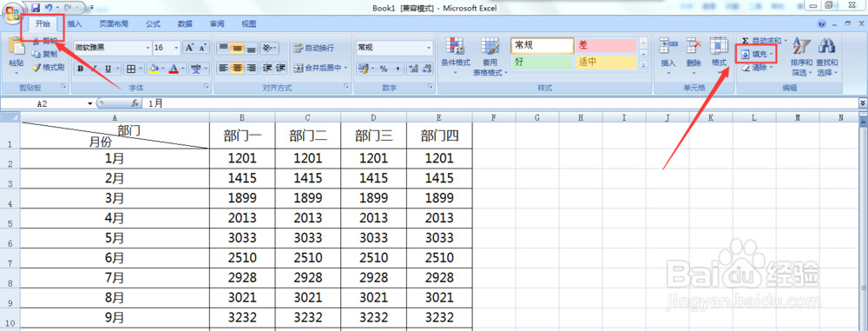The width and height of the screenshot is (868, 331).
Task: Undo last action in quick access toolbar
Action: point(49,8)
